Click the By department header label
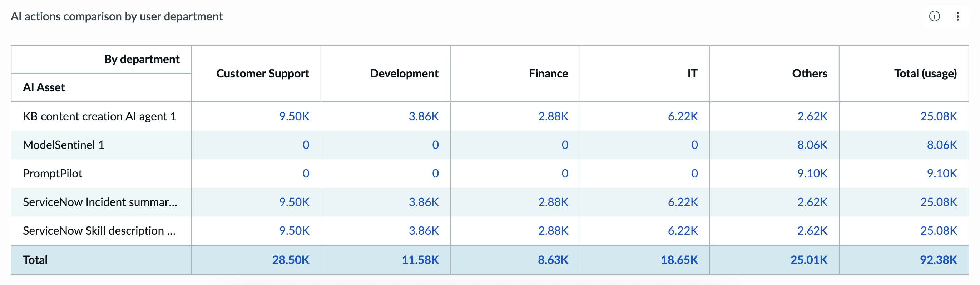The width and height of the screenshot is (980, 285). tap(142, 59)
